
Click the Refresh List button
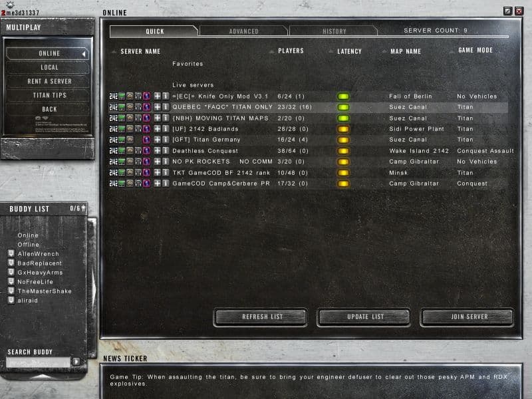tap(261, 317)
